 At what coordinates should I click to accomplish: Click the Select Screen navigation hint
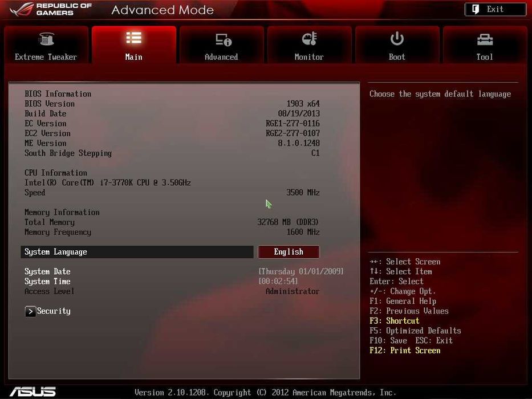[405, 262]
